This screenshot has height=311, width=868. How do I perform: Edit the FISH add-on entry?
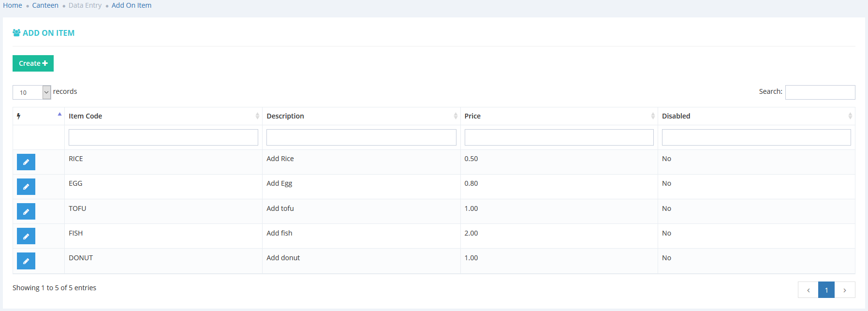[x=26, y=236]
